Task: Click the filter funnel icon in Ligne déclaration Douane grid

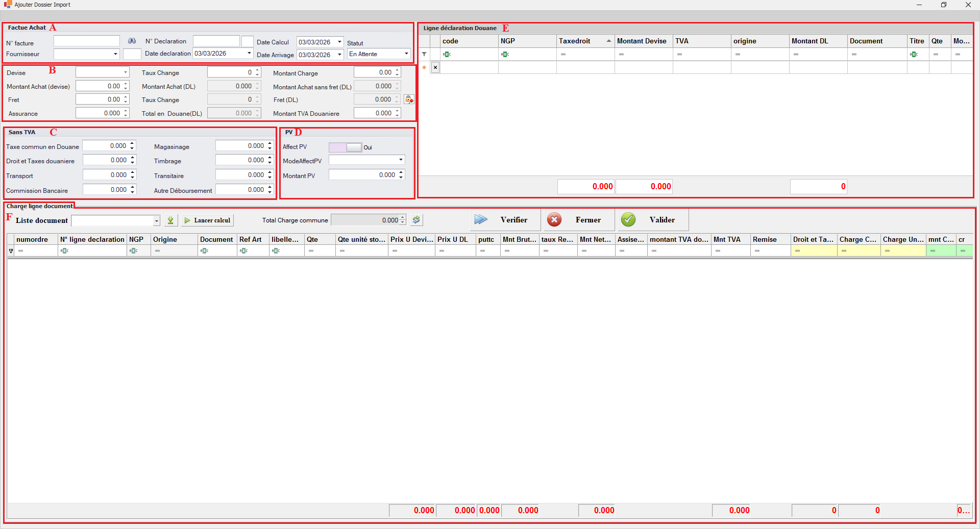Action: tap(424, 54)
